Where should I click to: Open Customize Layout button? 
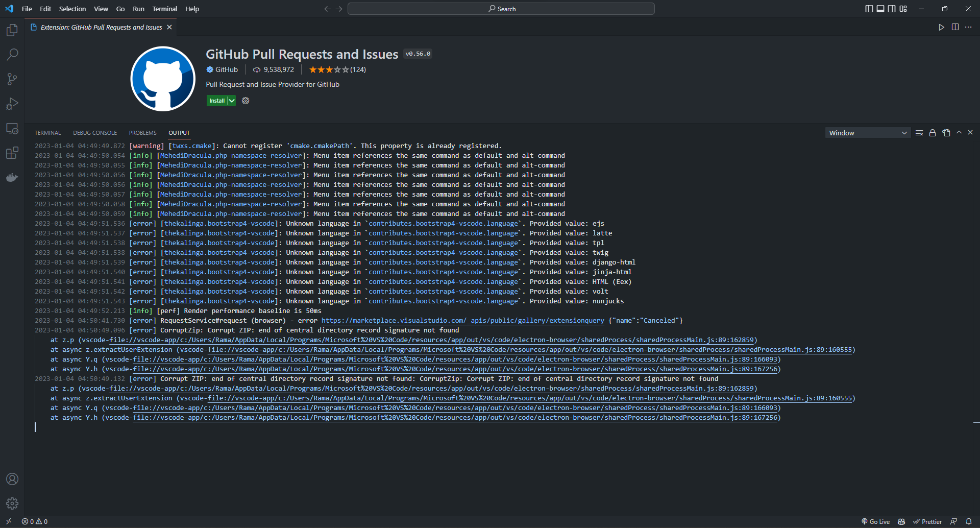coord(903,9)
